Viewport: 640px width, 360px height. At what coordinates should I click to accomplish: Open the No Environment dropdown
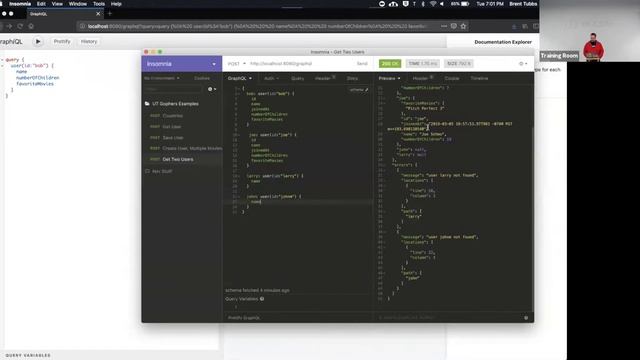(x=162, y=78)
